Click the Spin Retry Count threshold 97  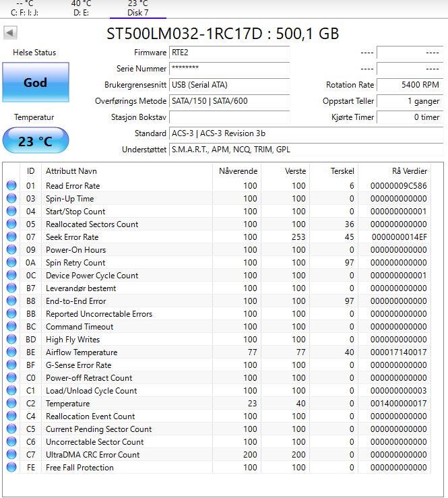click(349, 263)
